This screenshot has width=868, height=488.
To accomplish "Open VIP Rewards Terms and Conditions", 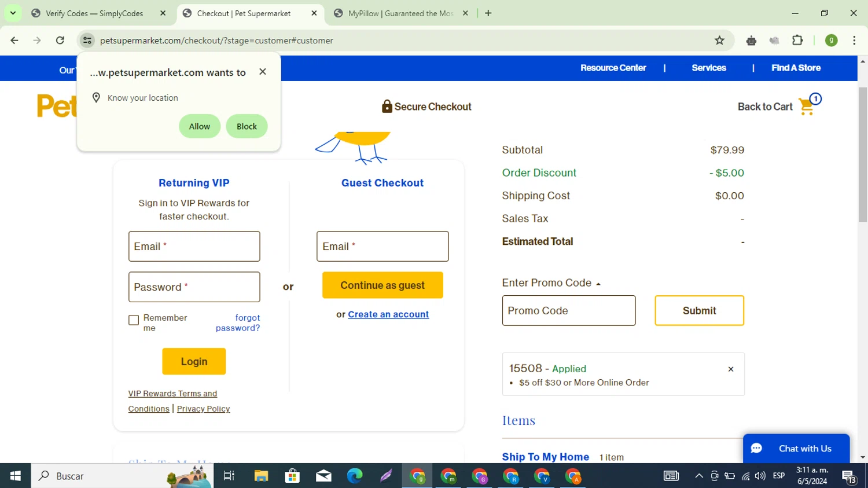I will [172, 401].
